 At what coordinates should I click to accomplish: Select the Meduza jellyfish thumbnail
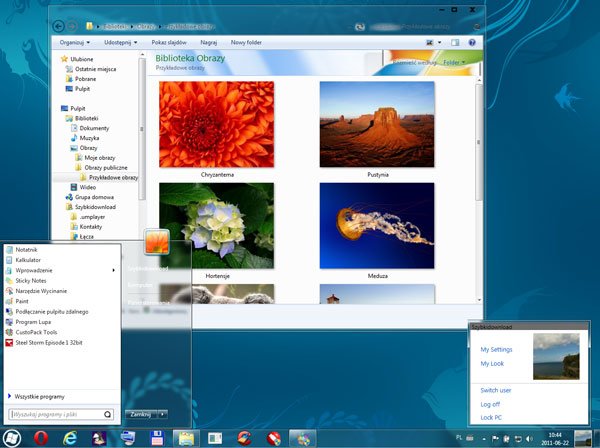point(377,226)
